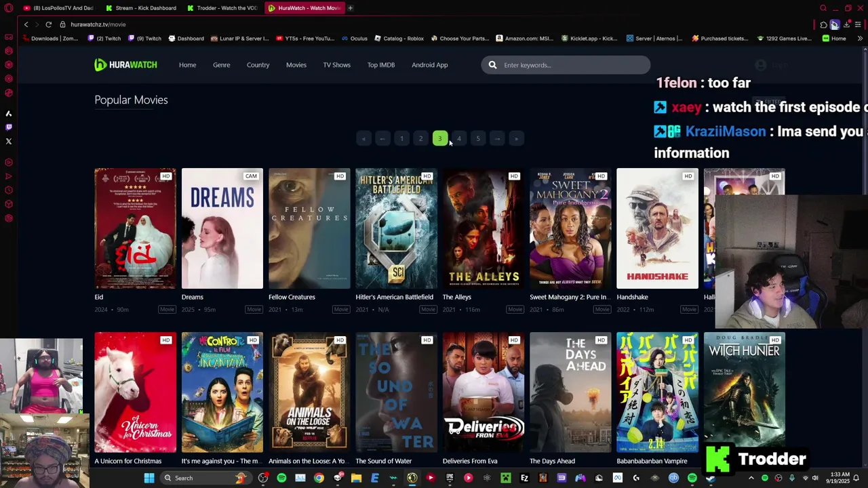Expand the system tray hidden icons

[x=751, y=478]
